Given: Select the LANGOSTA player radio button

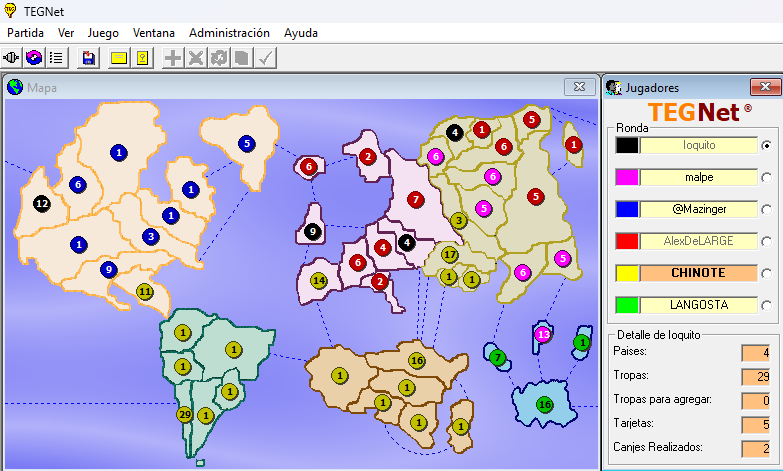Looking at the screenshot, I should [767, 304].
